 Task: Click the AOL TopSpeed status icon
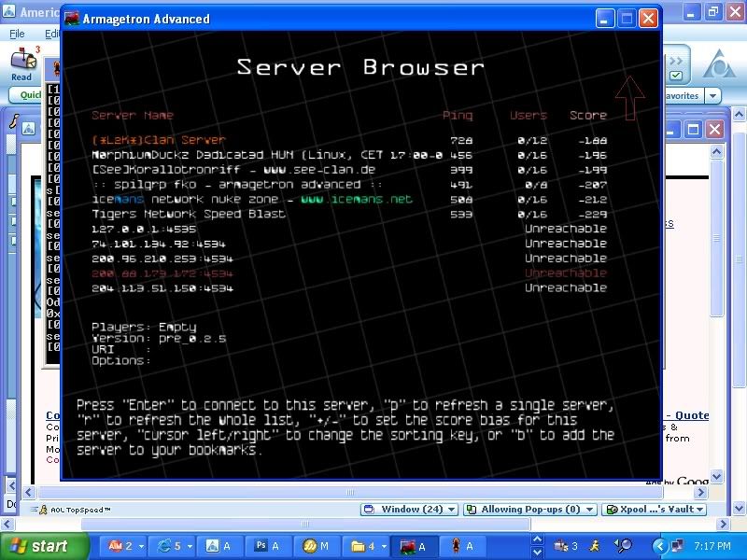43,510
